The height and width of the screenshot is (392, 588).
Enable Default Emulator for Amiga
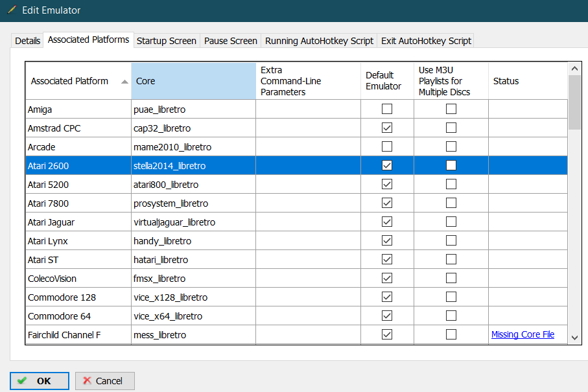[x=387, y=109]
